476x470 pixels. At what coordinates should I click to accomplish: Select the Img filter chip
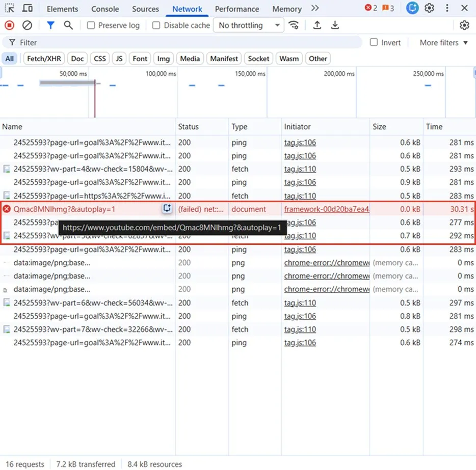pyautogui.click(x=163, y=59)
